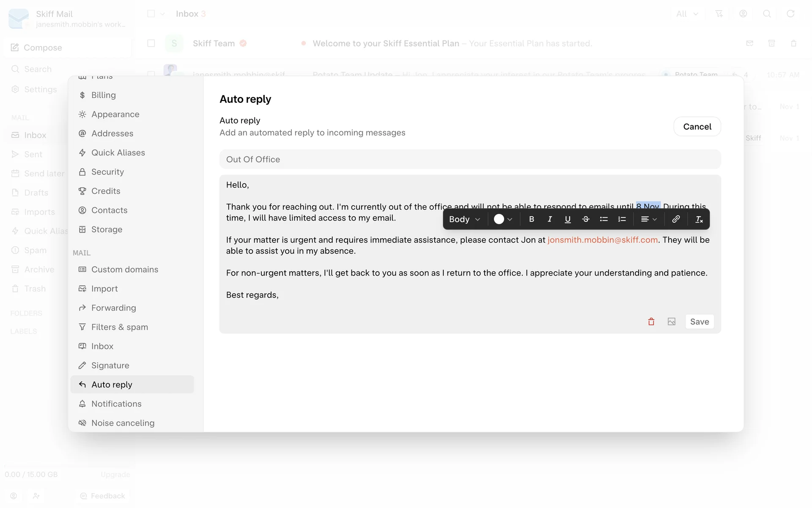This screenshot has width=812, height=508.
Task: Insert a numbered list
Action: (622, 219)
